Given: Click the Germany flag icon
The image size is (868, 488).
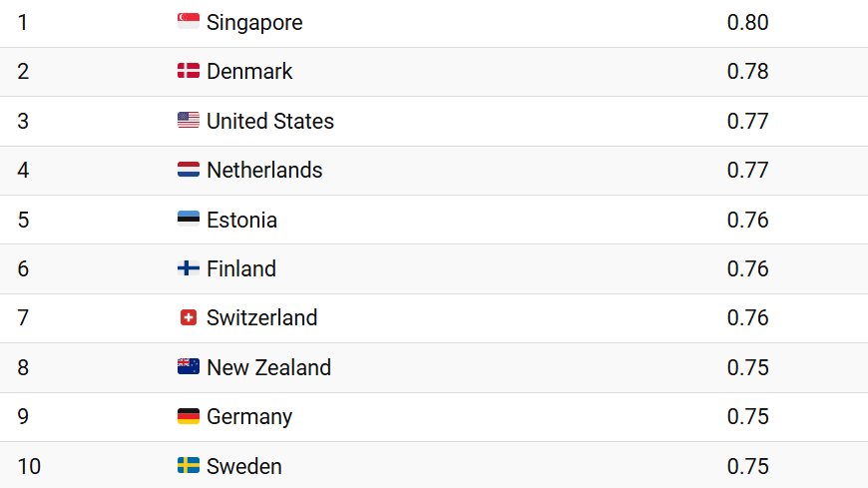Looking at the screenshot, I should [x=189, y=416].
